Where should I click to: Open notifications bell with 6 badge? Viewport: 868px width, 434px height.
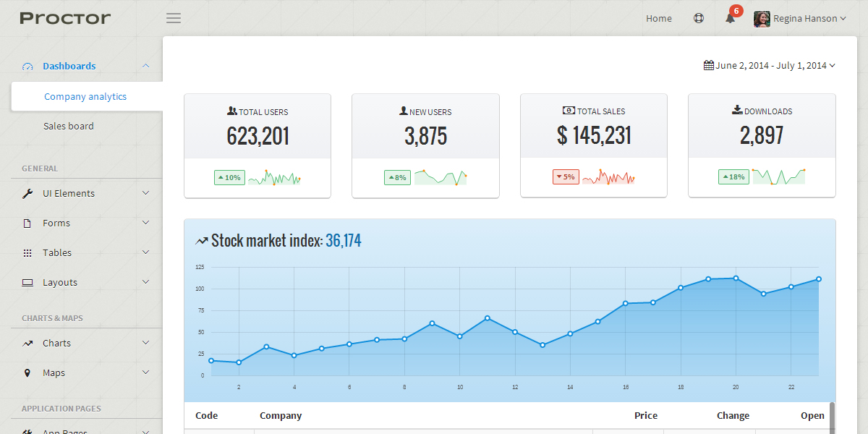731,19
